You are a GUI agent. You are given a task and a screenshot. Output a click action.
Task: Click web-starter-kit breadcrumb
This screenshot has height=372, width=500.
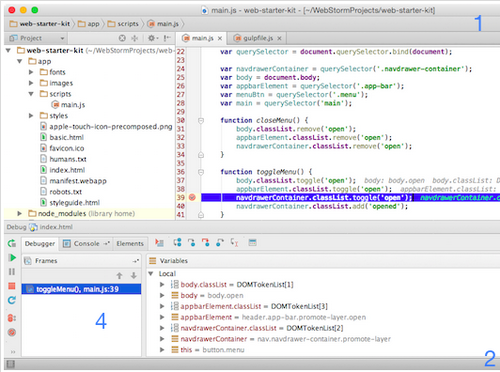coord(40,24)
